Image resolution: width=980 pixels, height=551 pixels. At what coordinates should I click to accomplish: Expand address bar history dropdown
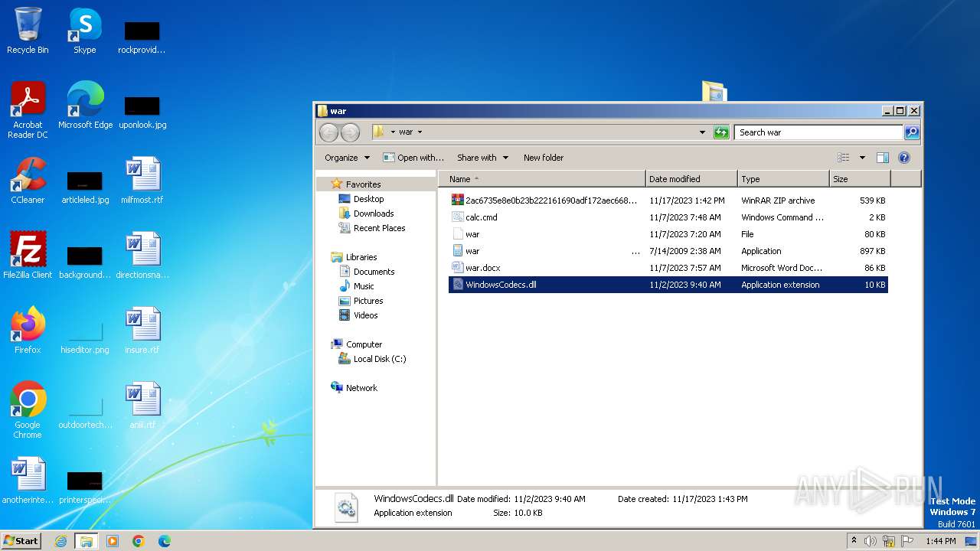click(x=702, y=132)
